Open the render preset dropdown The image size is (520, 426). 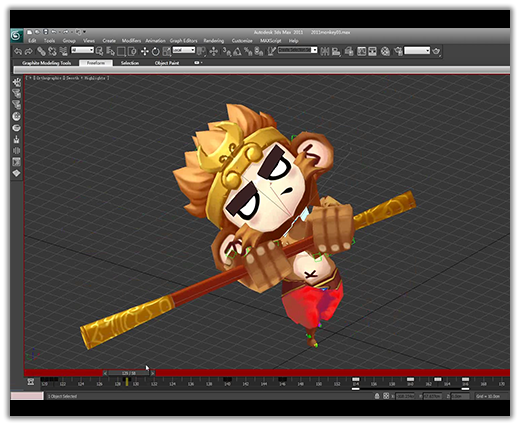[417, 50]
